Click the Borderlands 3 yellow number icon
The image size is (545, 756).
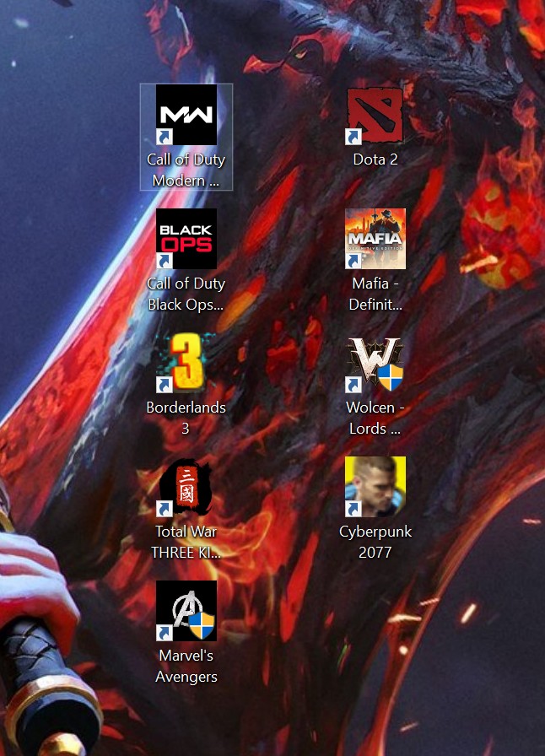[186, 363]
